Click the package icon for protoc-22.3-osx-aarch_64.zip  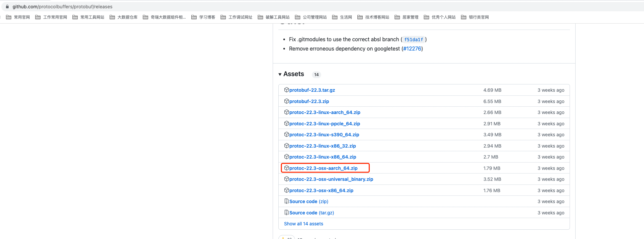tap(286, 168)
